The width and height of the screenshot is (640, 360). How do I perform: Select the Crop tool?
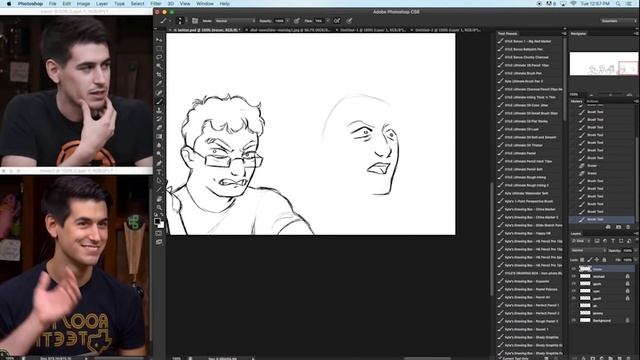pos(159,75)
